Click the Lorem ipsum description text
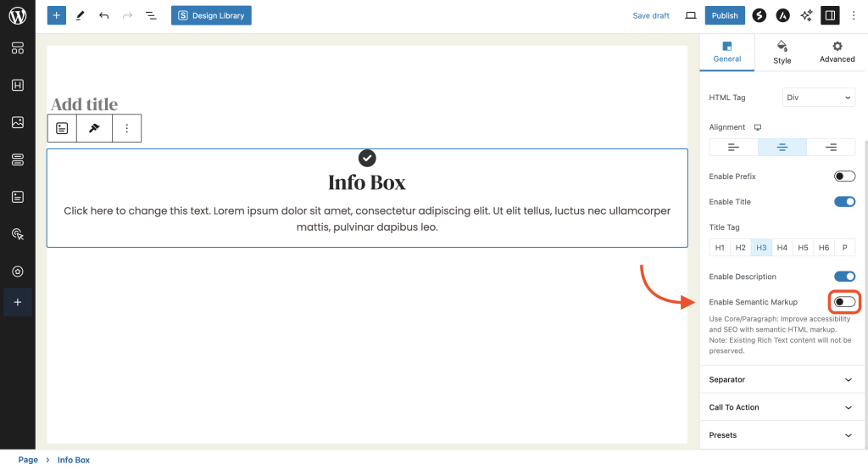Screen dimensions: 868x470 [x=367, y=219]
